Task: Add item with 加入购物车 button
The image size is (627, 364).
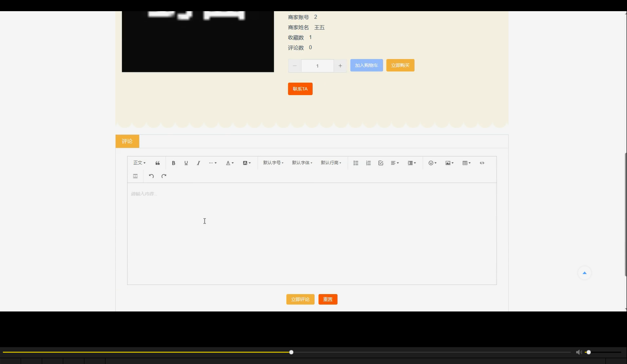Action: point(366,65)
